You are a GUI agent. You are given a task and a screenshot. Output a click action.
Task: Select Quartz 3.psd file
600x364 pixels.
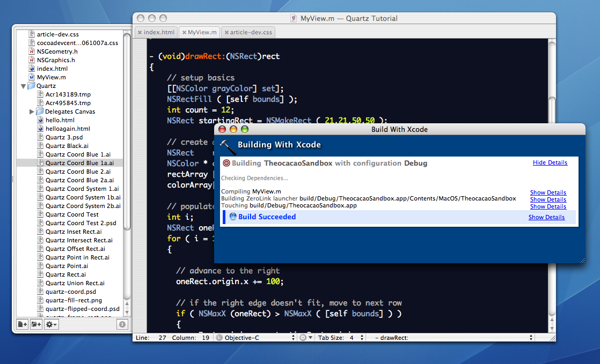pyautogui.click(x=64, y=137)
